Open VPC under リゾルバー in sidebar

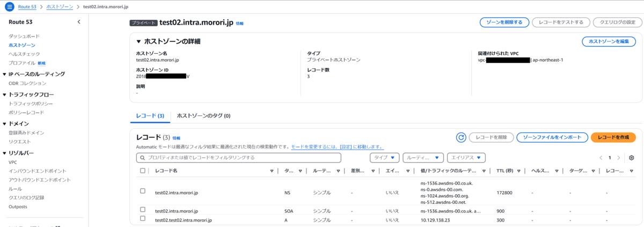13,162
